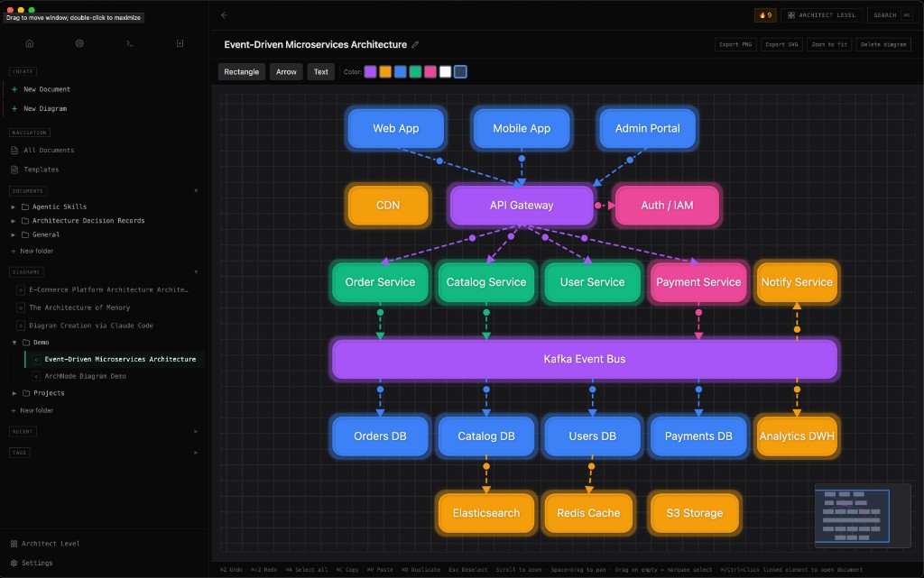This screenshot has height=578, width=924.
Task: Click the pencil icon to rename the diagram
Action: [x=415, y=44]
